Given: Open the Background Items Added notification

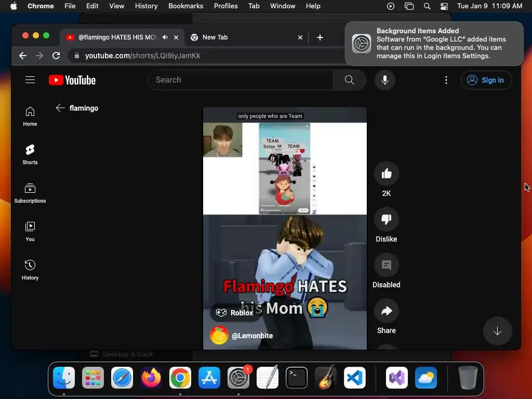Looking at the screenshot, I should [434, 44].
